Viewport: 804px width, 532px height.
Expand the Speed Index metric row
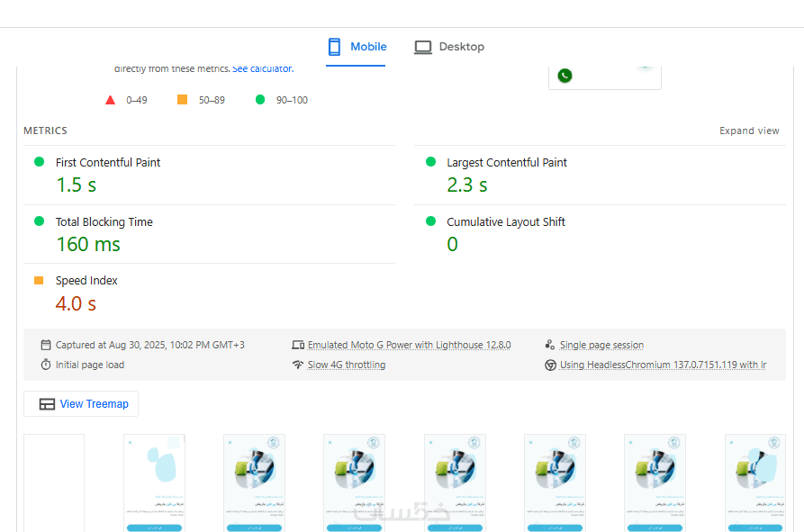(x=209, y=294)
